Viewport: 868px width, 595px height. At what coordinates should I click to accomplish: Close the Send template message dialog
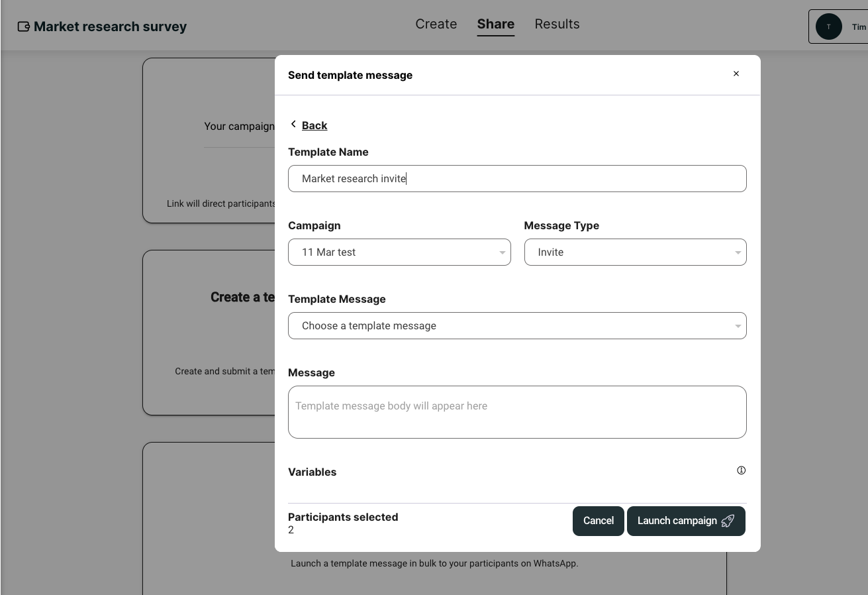736,74
